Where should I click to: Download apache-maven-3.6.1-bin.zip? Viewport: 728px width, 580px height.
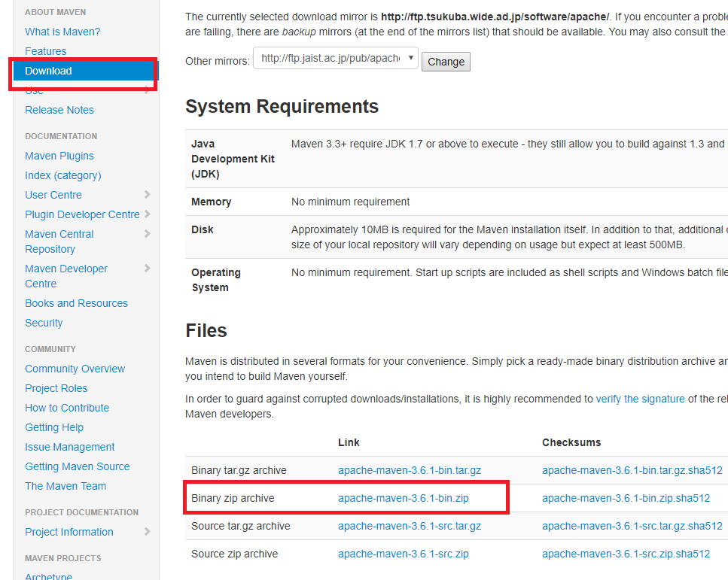click(x=404, y=498)
